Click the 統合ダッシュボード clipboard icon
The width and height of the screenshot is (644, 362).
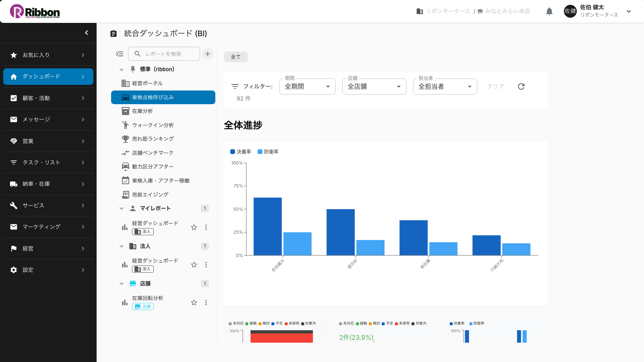click(x=114, y=33)
